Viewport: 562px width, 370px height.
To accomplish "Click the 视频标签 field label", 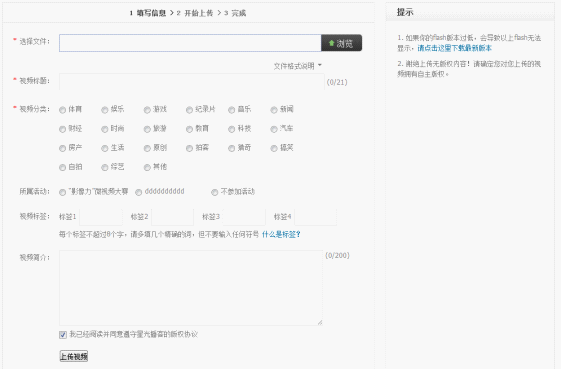I will click(34, 216).
